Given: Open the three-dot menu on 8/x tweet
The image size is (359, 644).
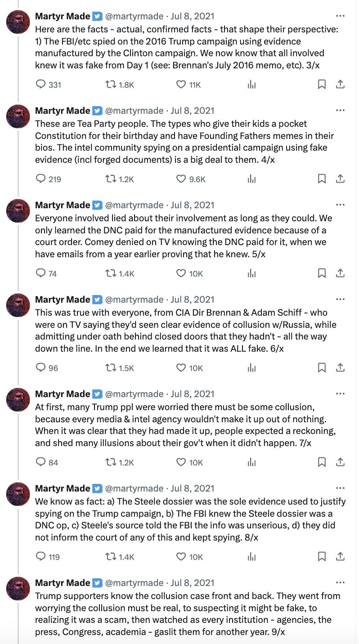Looking at the screenshot, I should click(x=341, y=488).
